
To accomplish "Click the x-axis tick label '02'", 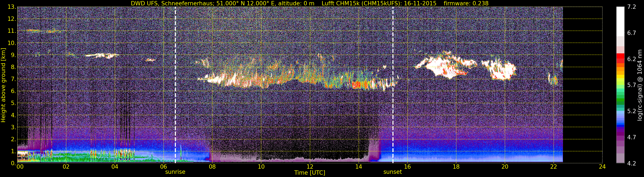I will tap(66, 167).
